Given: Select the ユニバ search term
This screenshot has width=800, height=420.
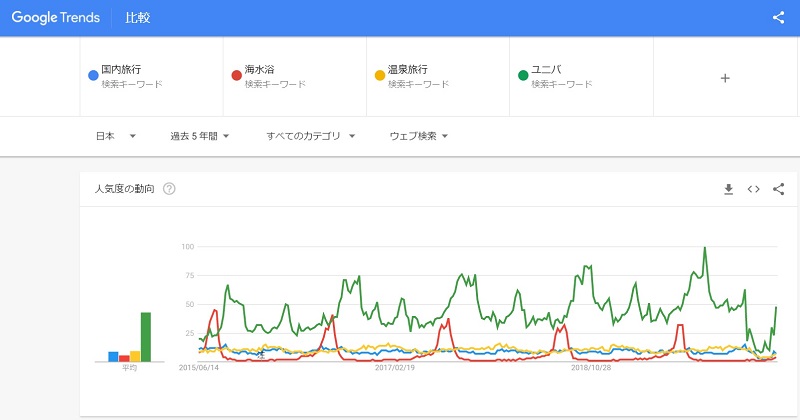Looking at the screenshot, I should (x=546, y=70).
